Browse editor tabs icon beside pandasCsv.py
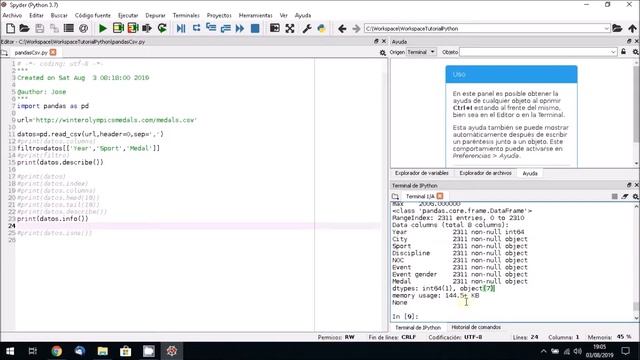This screenshot has width=640, height=360. (4, 53)
